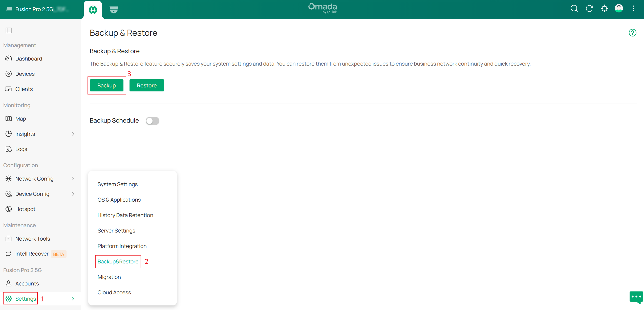Enable the Backup Schedule toggle

pos(152,121)
